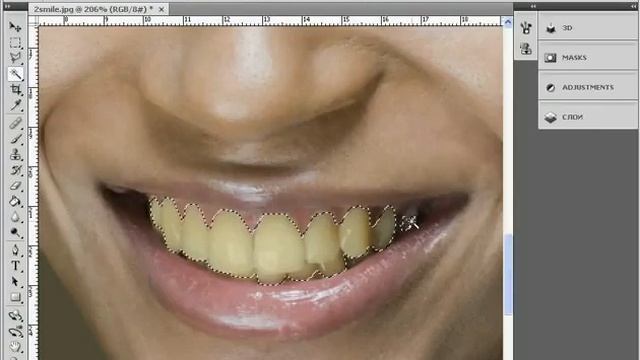
Task: Select the 3D Orbit camera tool
Action: 15,331
